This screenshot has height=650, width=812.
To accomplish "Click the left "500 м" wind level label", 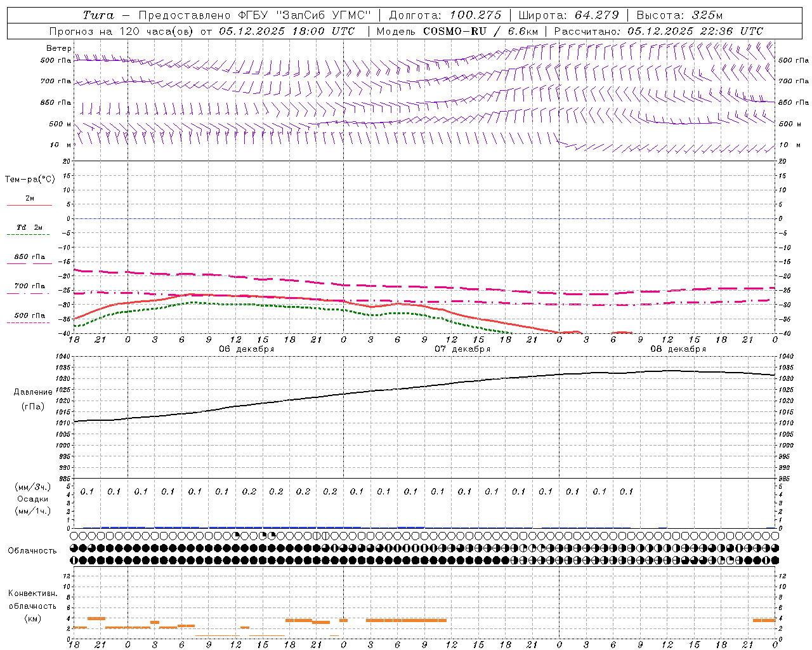I will [60, 124].
